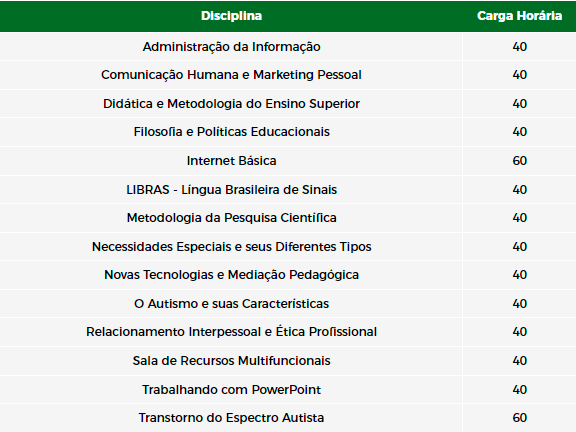This screenshot has width=576, height=432.
Task: Select the Internet Básica discipline
Action: point(231,161)
